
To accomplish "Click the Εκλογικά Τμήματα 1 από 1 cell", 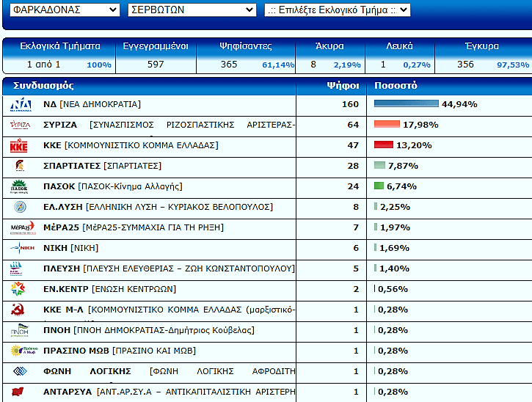I will click(x=59, y=65).
